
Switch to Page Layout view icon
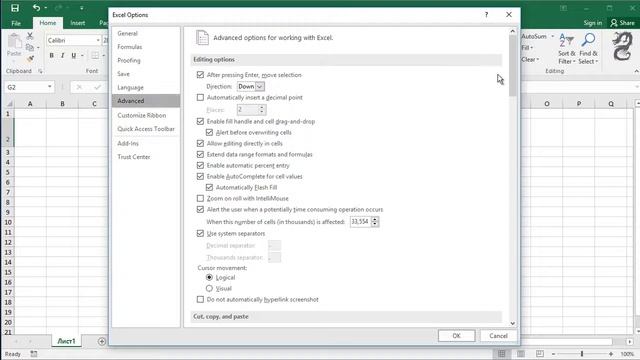click(521, 354)
